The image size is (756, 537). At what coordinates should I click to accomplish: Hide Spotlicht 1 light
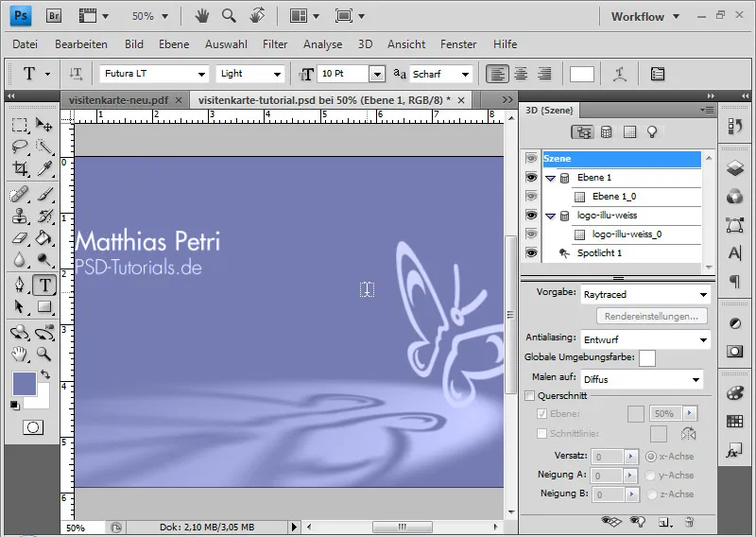click(531, 252)
